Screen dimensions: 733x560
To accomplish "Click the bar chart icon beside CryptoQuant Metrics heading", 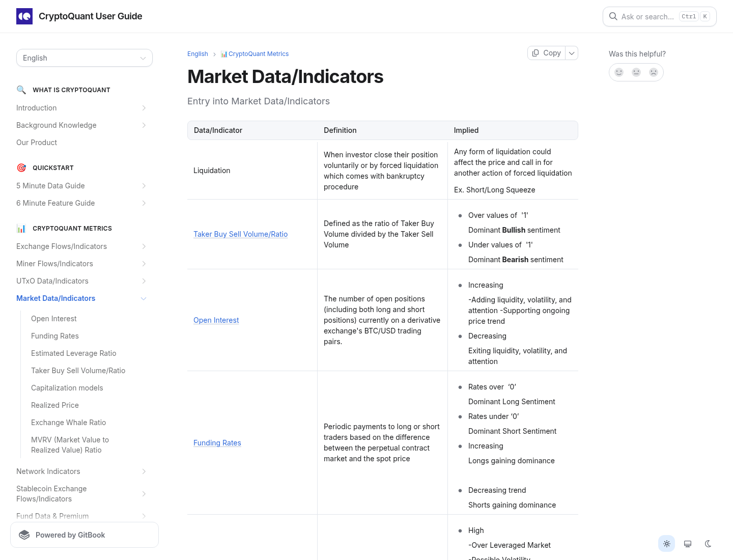I will [21, 228].
